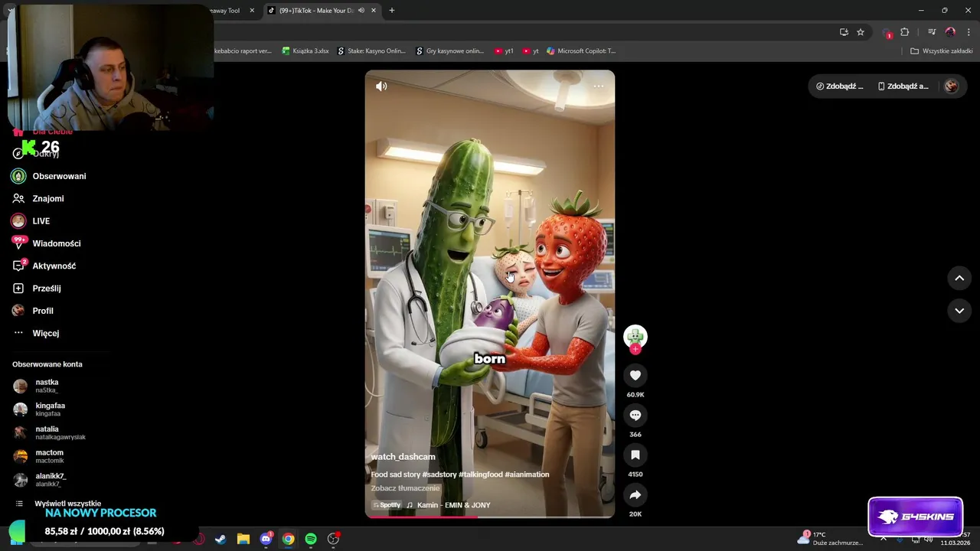
Task: Open a new browser tab
Action: click(x=392, y=11)
